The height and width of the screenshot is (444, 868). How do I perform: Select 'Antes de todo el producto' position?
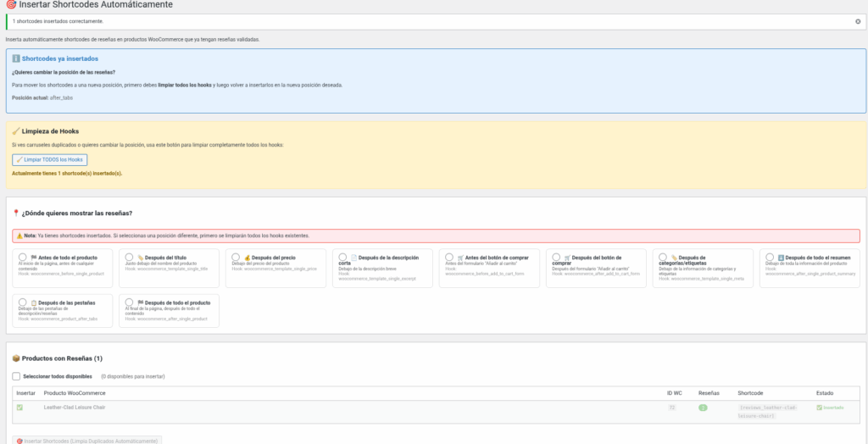click(x=22, y=258)
